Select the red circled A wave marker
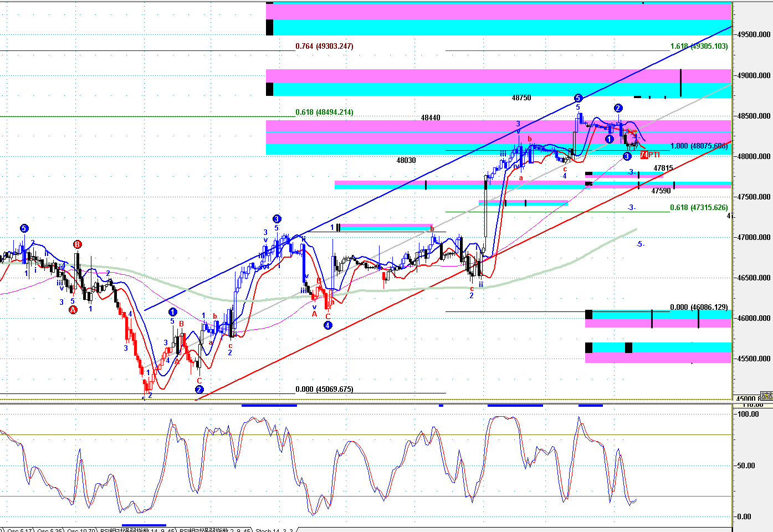773x532 pixels. 73,310
